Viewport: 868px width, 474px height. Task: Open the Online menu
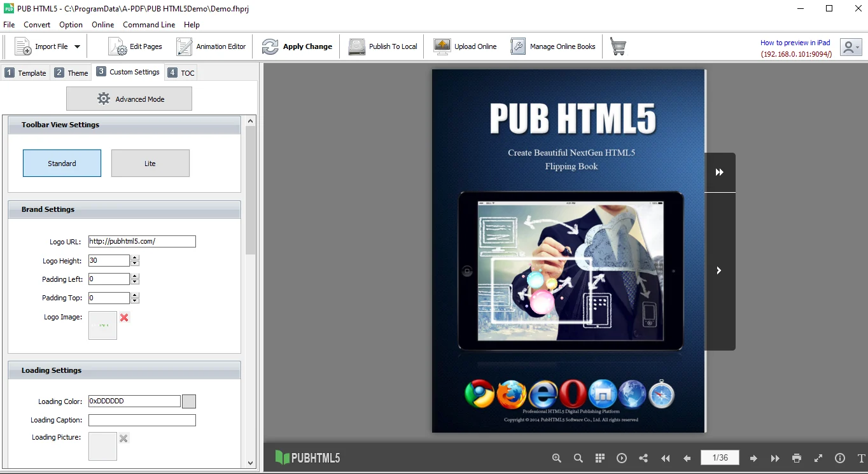(102, 25)
